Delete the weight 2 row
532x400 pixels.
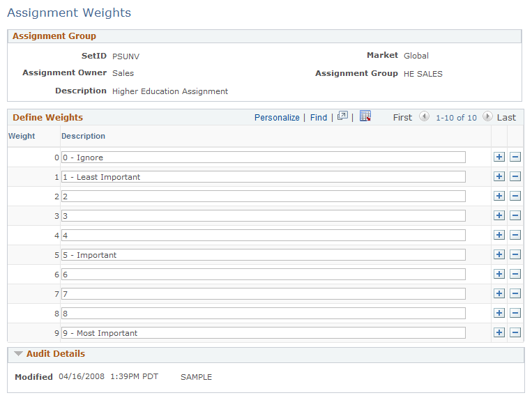click(x=515, y=196)
